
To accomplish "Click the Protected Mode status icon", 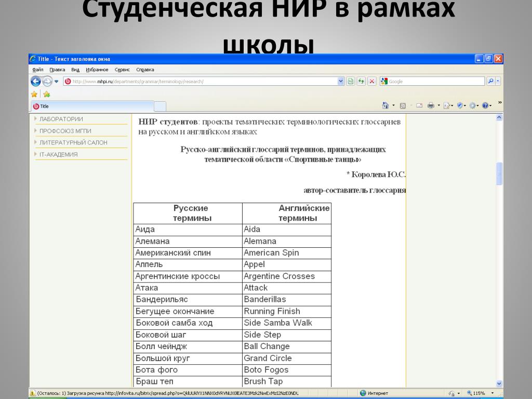I will point(451,393).
